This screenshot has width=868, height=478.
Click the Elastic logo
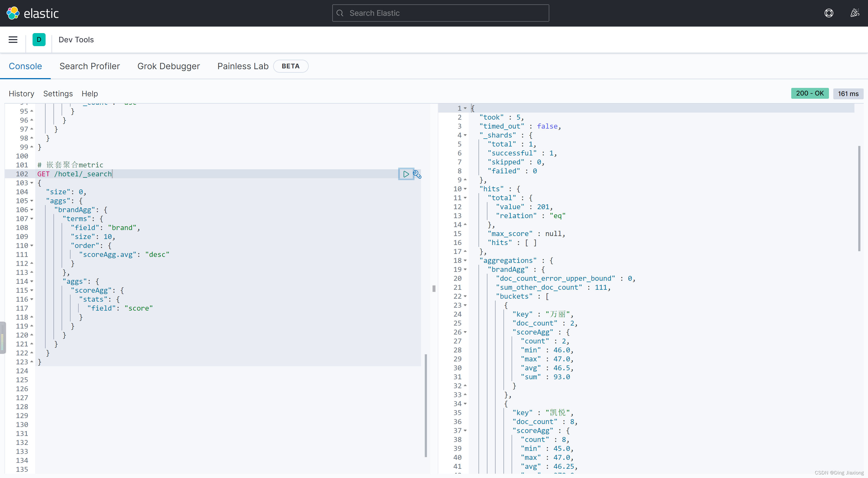point(33,14)
